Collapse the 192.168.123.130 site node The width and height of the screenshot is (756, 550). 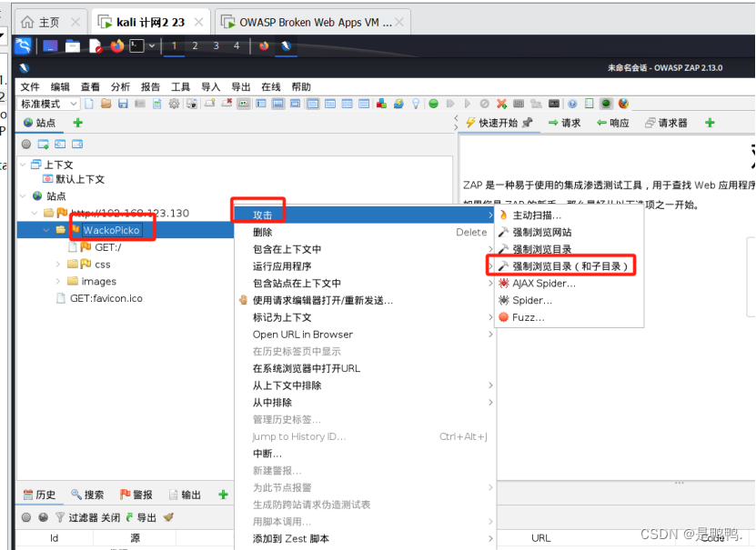pos(35,213)
